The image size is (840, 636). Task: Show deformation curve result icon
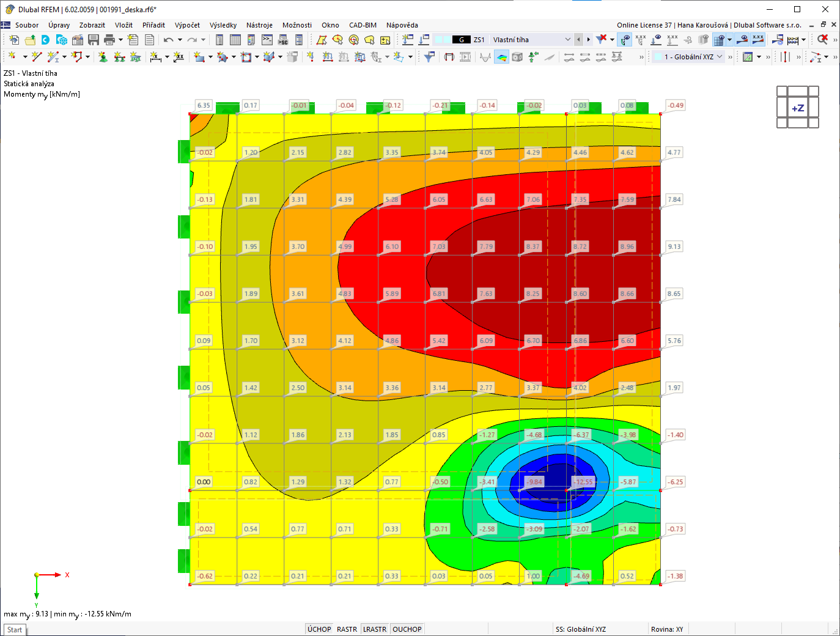click(x=485, y=57)
